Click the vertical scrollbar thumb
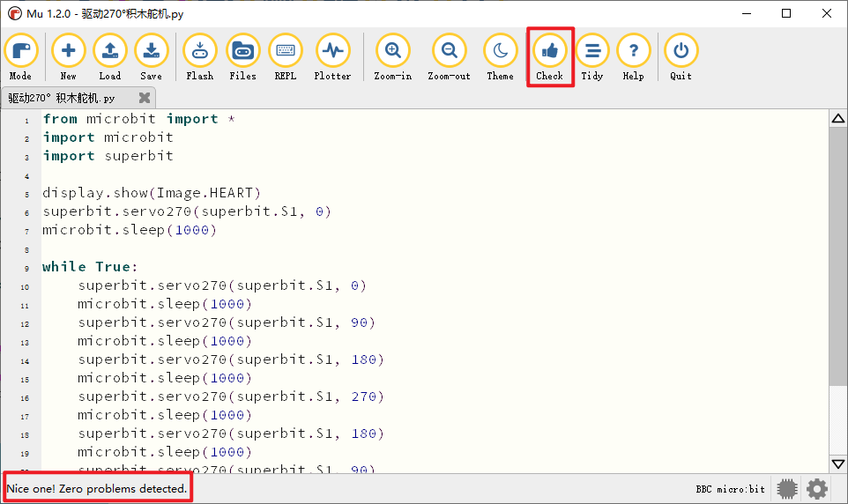This screenshot has height=504, width=848. click(x=838, y=256)
